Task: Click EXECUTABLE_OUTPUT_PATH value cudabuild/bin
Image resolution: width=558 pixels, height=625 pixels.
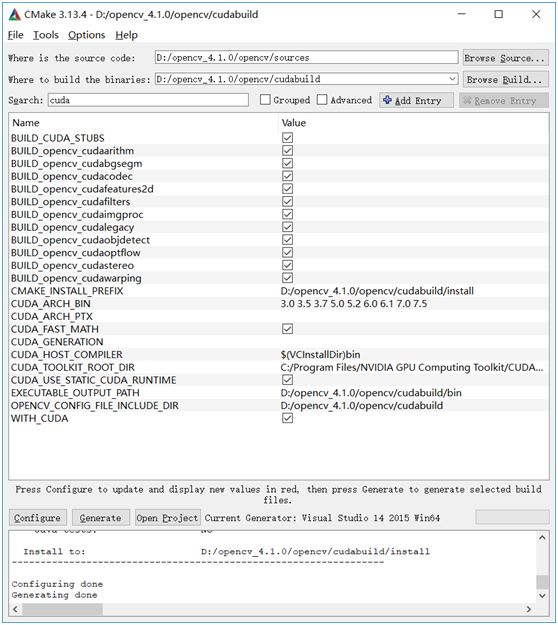Action: pyautogui.click(x=371, y=393)
